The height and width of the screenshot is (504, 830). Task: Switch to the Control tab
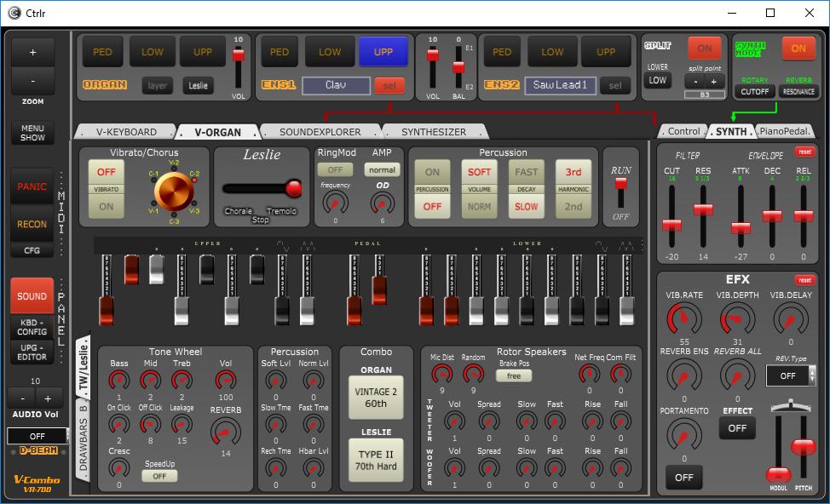pos(683,131)
